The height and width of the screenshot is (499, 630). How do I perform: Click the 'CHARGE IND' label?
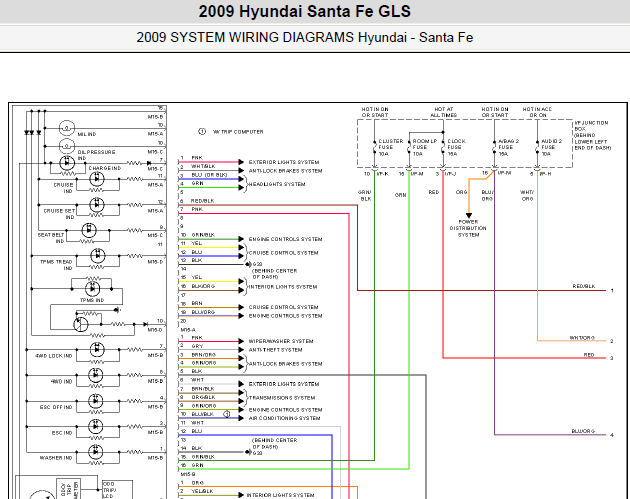105,168
